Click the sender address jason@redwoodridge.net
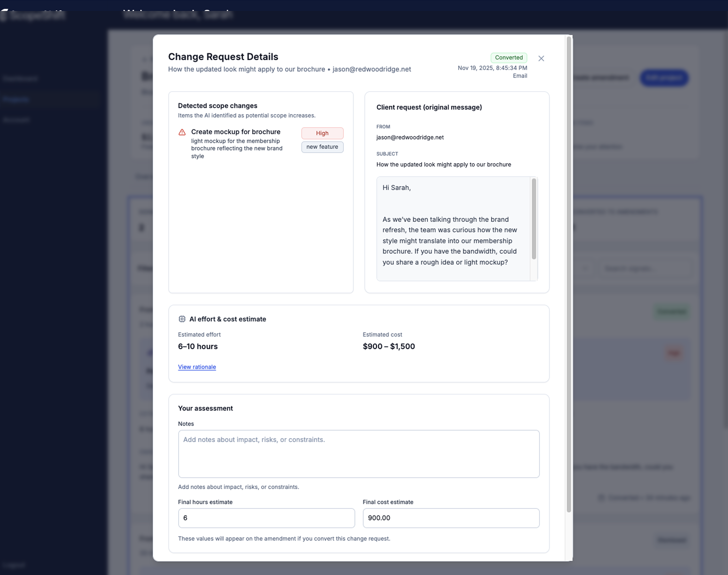Screen dimensions: 728x575 [x=410, y=137]
